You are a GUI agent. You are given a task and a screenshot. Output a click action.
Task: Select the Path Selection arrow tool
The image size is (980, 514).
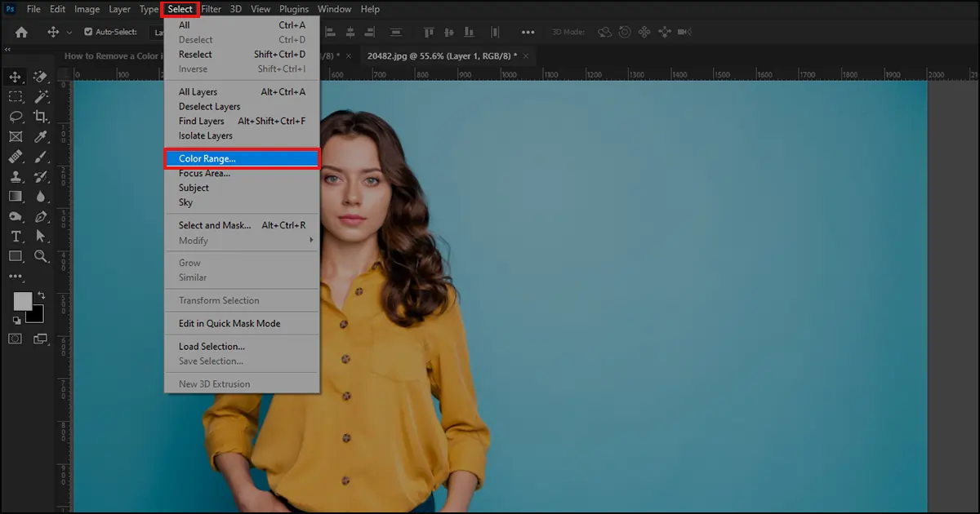tap(41, 236)
